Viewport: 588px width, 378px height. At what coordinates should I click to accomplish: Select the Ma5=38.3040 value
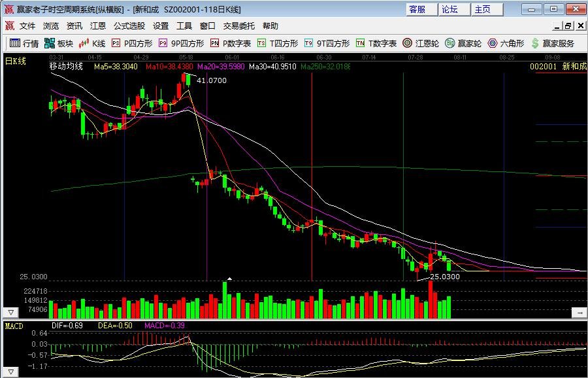click(116, 67)
